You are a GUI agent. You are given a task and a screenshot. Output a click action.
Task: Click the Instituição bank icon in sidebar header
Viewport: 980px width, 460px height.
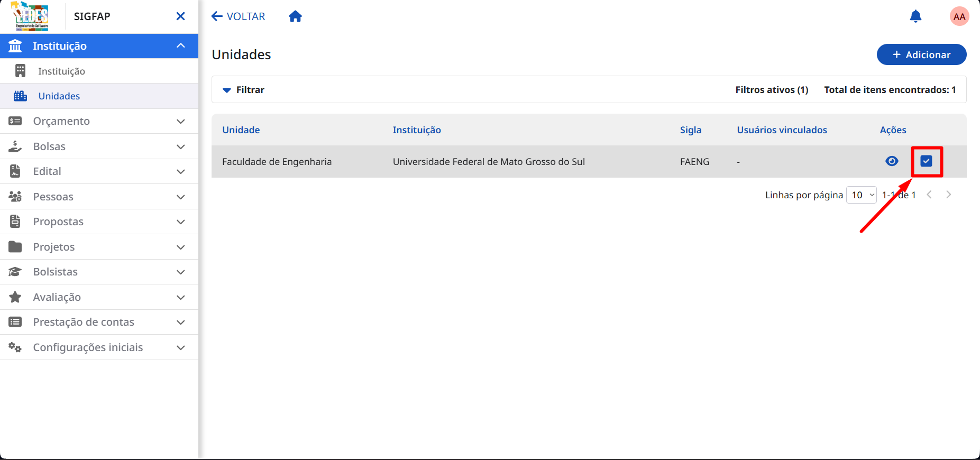pyautogui.click(x=15, y=46)
